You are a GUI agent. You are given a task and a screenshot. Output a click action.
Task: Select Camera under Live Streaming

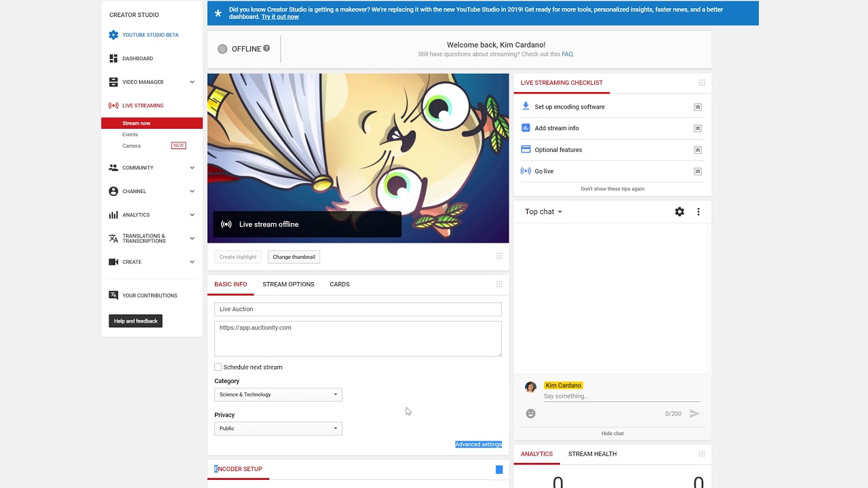point(132,146)
